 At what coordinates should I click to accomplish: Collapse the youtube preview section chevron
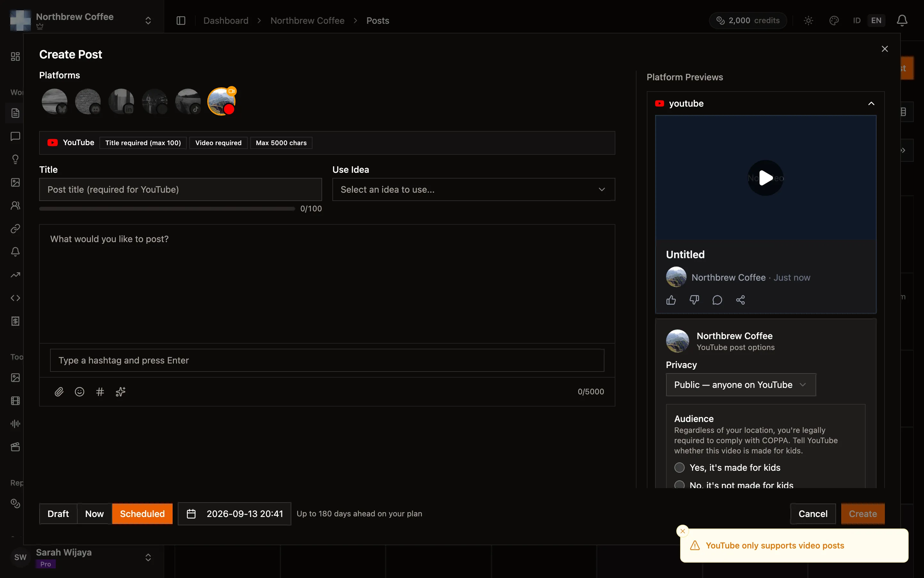click(871, 104)
